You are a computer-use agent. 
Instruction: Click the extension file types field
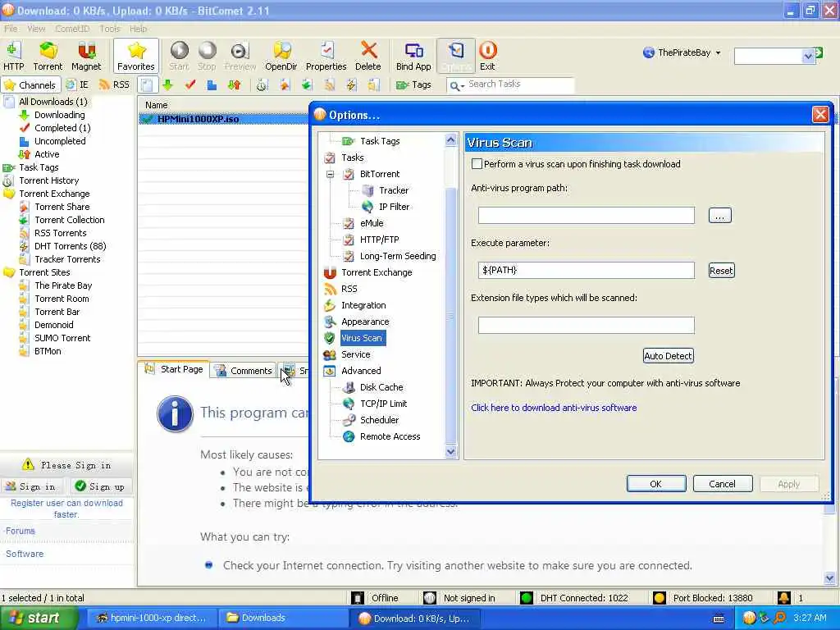click(586, 325)
